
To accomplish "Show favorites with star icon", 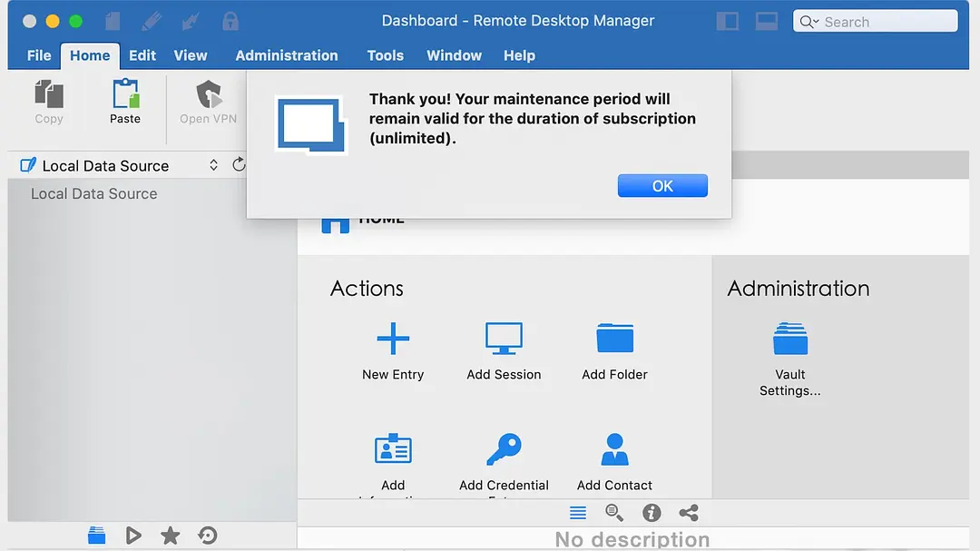I will coord(170,536).
